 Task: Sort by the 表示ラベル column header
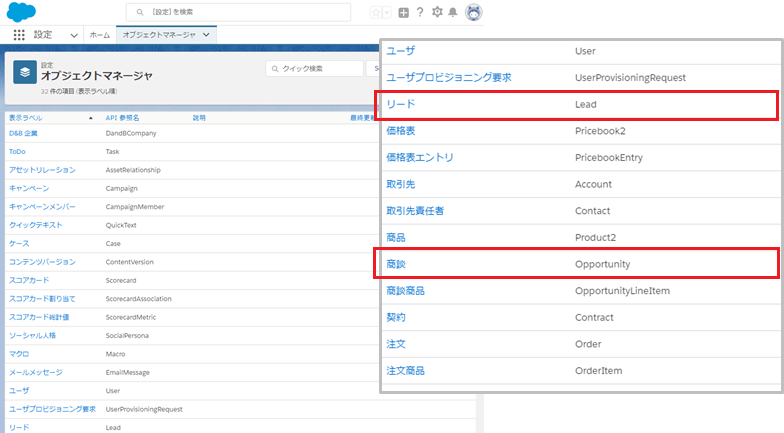[26, 118]
